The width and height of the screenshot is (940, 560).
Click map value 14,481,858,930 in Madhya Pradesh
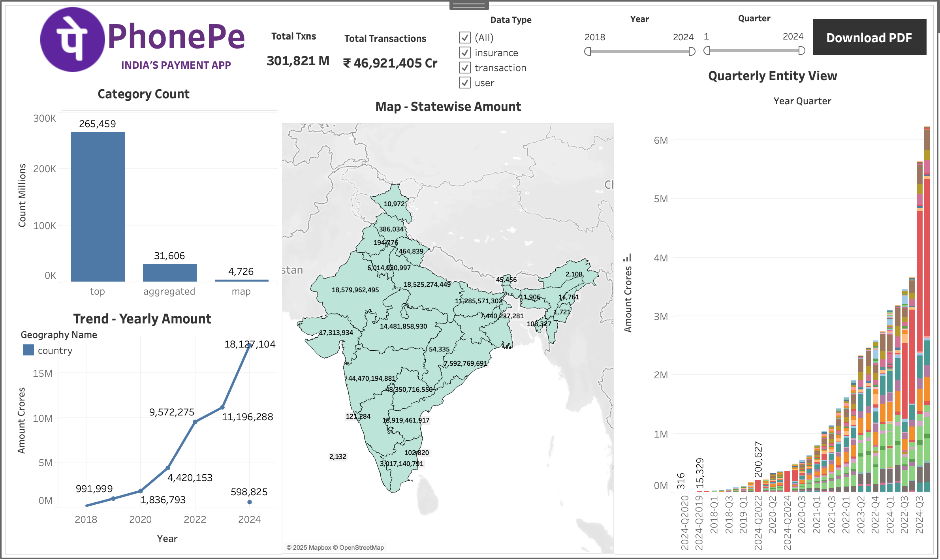403,326
